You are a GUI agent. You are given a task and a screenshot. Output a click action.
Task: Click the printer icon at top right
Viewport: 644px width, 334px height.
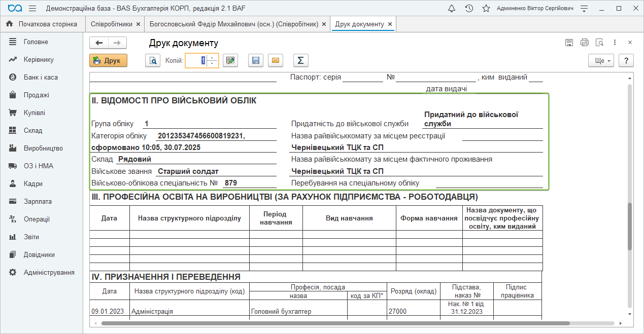tap(585, 43)
